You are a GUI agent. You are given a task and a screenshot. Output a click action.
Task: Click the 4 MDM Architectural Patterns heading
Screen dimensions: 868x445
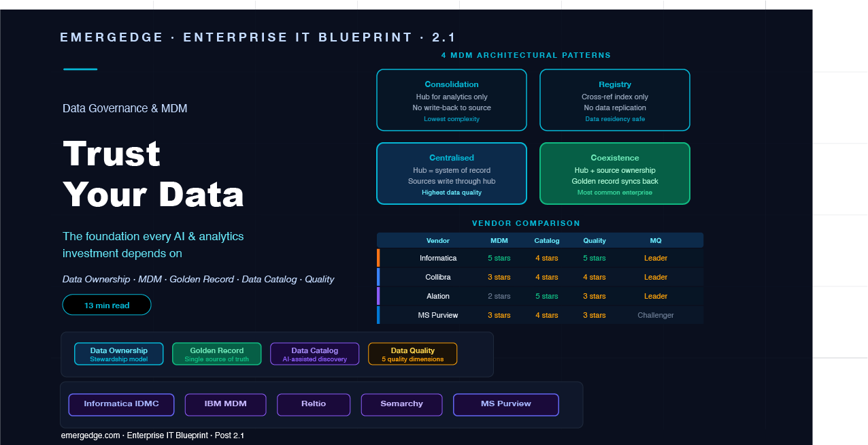tap(526, 55)
